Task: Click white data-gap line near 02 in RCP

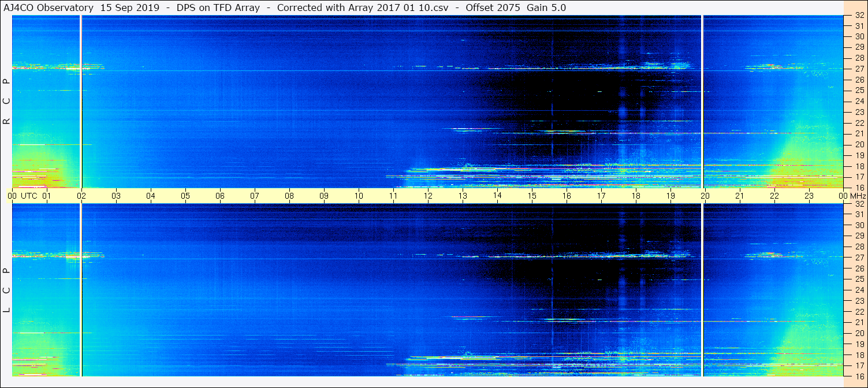Action: pos(80,102)
